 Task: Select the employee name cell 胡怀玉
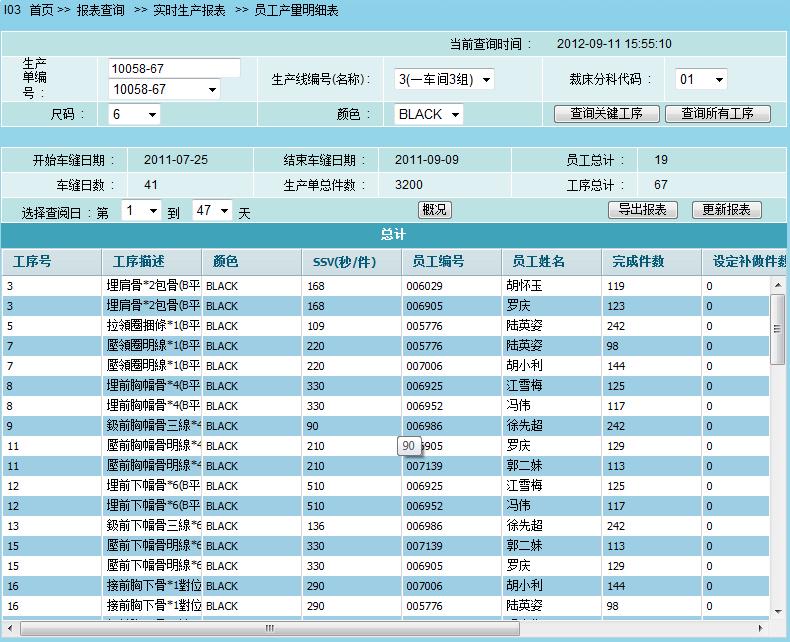point(525,286)
